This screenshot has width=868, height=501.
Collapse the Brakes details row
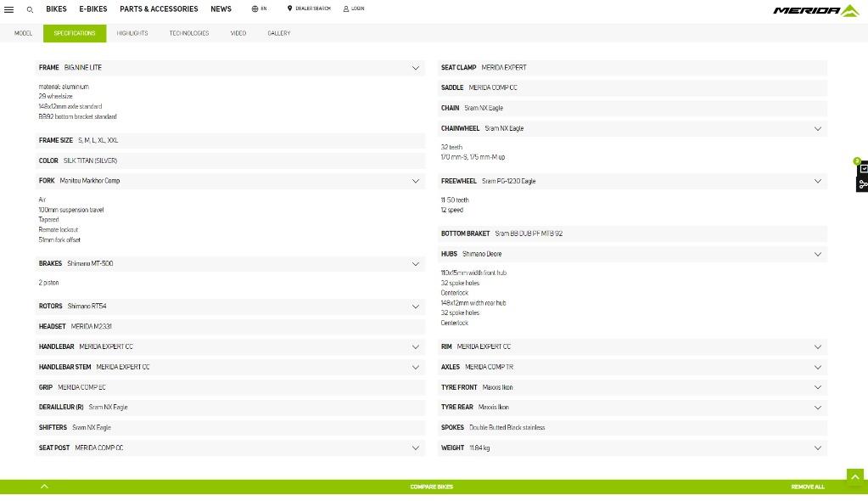point(230,264)
